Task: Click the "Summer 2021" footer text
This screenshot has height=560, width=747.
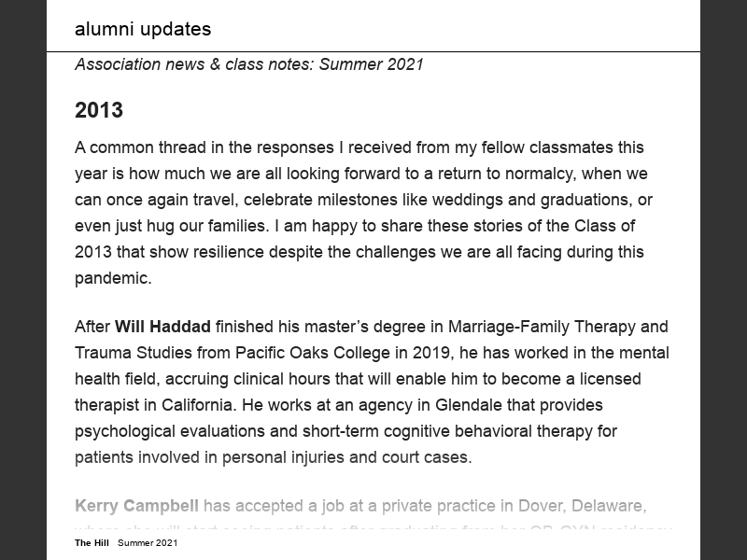Action: click(x=148, y=542)
